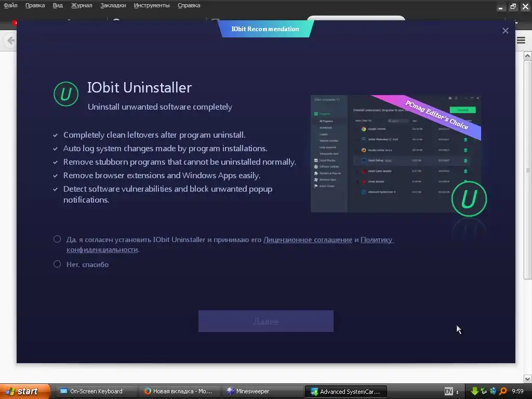532x399 pixels.
Task: Click the green download arrow tray icon
Action: (474, 391)
